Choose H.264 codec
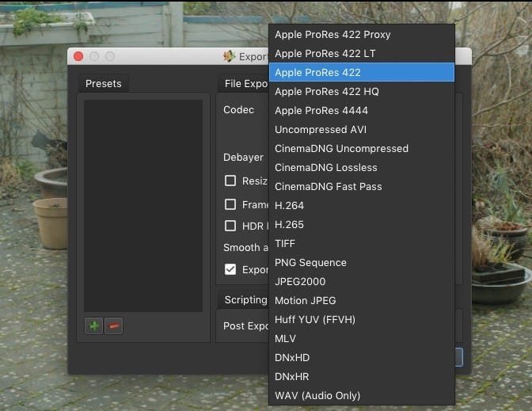The width and height of the screenshot is (532, 411). click(x=361, y=205)
